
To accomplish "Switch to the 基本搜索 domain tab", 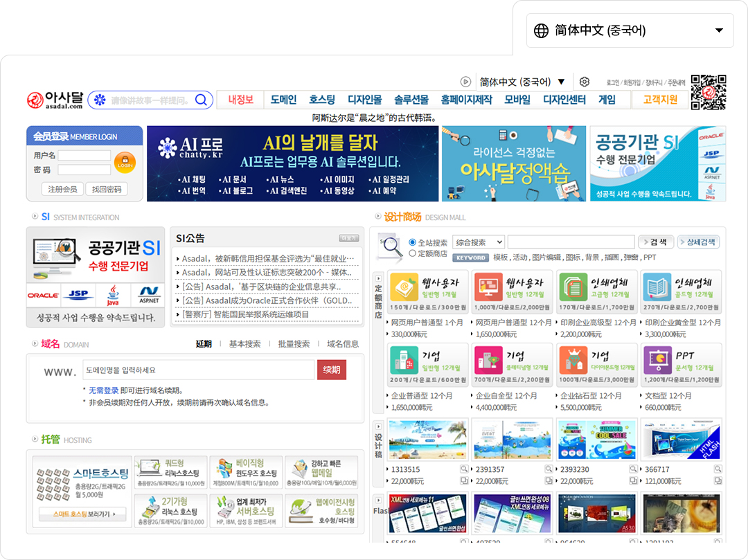I will tap(244, 344).
